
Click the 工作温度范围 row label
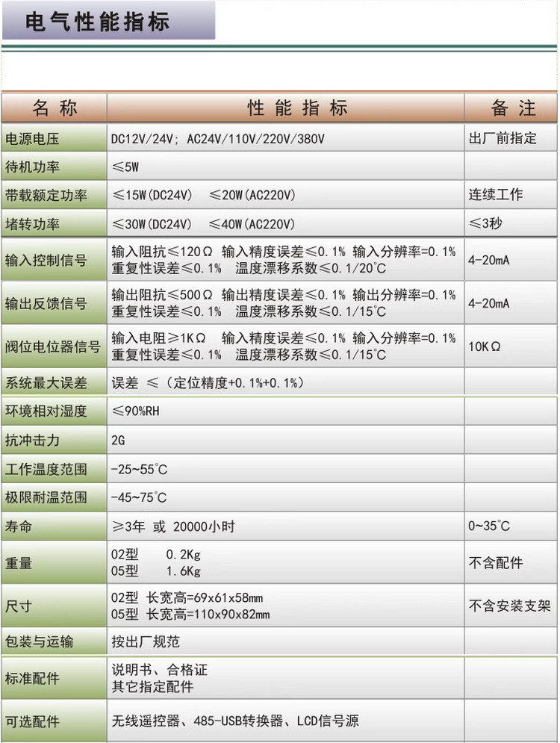[x=46, y=470]
